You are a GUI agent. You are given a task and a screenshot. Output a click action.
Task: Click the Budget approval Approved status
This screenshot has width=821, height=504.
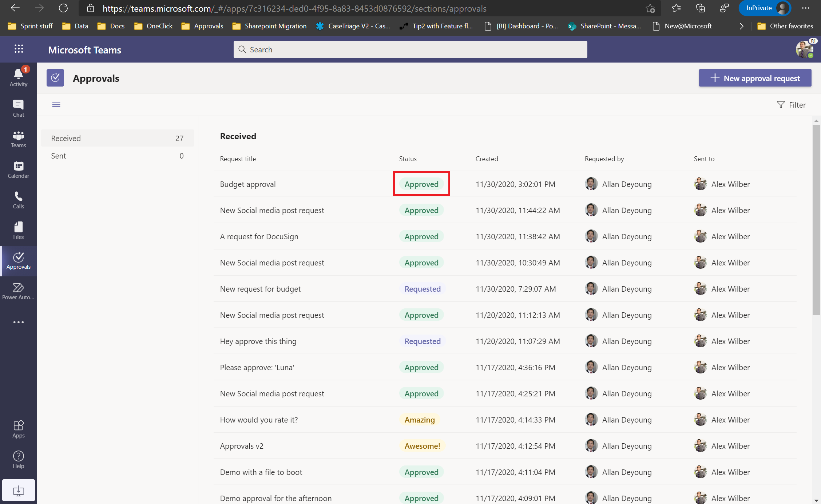click(x=422, y=183)
